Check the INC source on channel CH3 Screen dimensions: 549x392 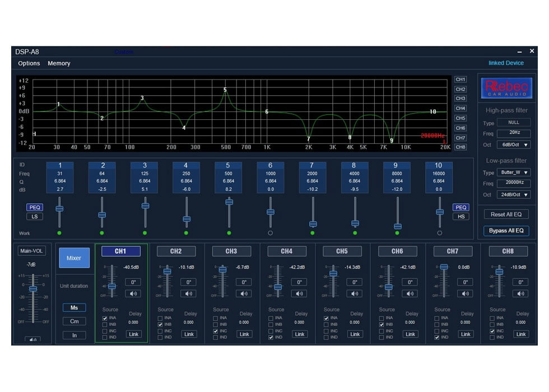(x=216, y=330)
